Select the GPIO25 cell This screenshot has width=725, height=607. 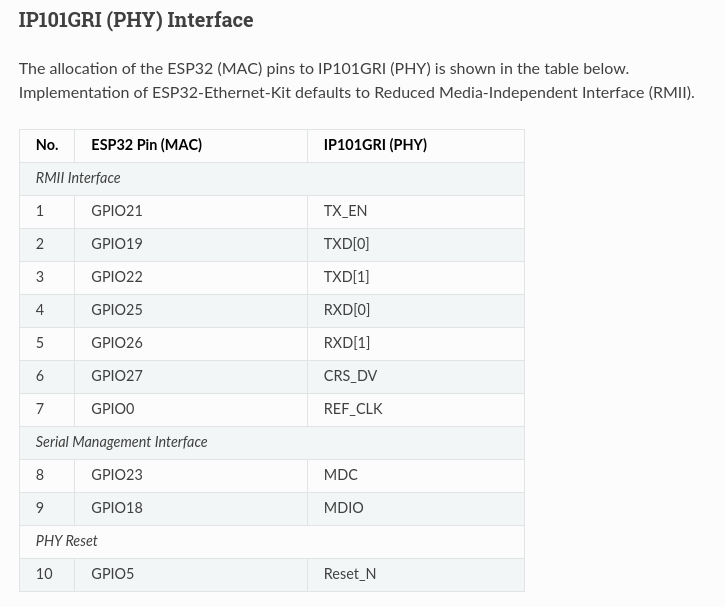(x=190, y=311)
